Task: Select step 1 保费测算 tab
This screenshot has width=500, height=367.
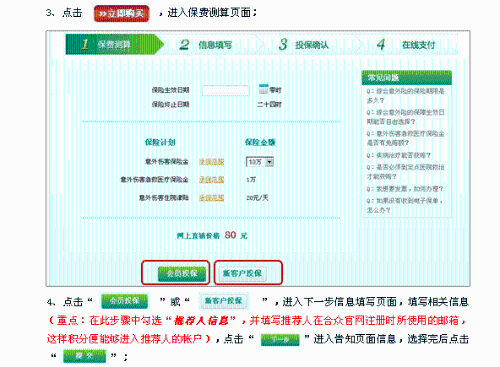Action: 115,44
